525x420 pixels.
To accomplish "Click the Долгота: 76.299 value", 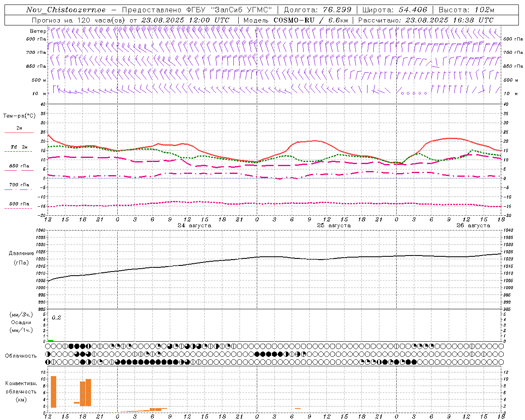I will click(x=317, y=10).
